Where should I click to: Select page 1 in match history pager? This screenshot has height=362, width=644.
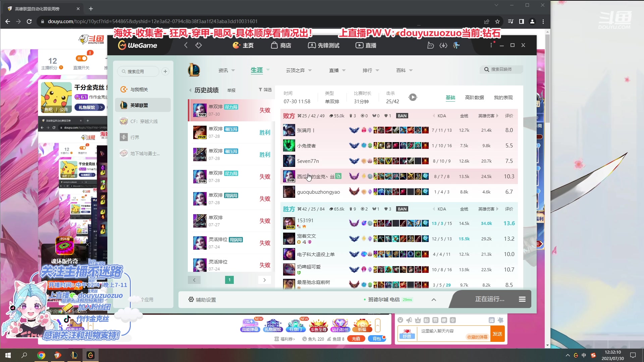229,280
